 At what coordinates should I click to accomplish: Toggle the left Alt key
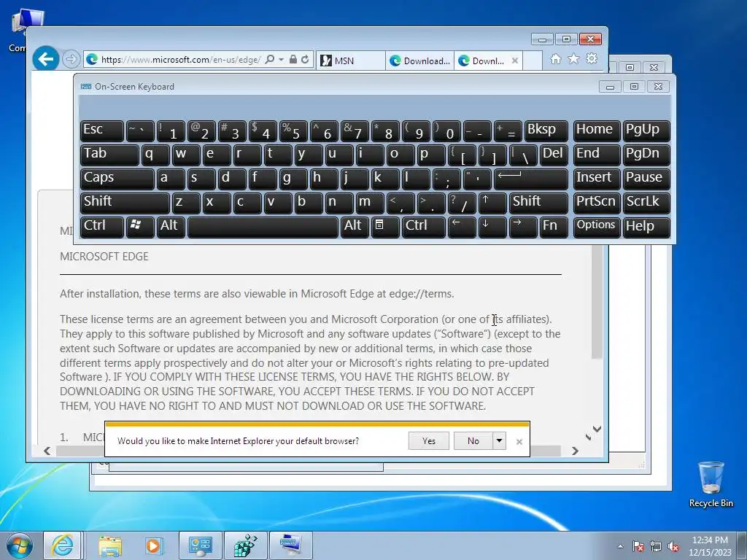(x=171, y=227)
